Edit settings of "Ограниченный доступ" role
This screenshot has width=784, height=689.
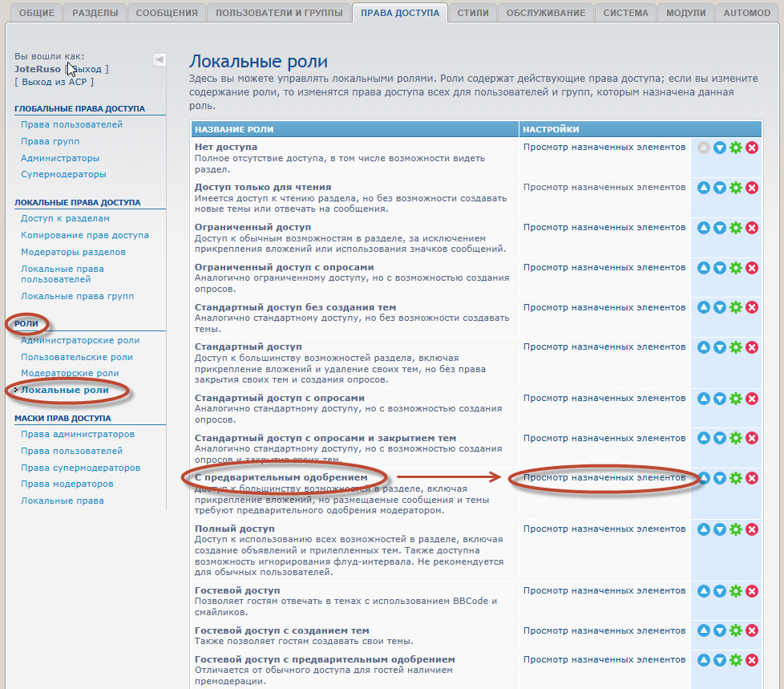pyautogui.click(x=736, y=228)
